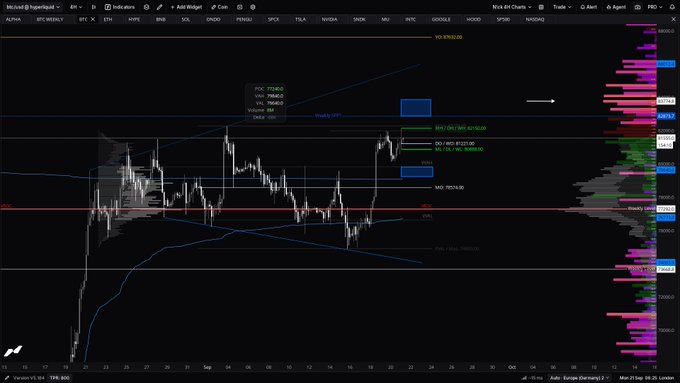Open the Auto · Europe (Germany) 2 server dropdown

click(579, 378)
